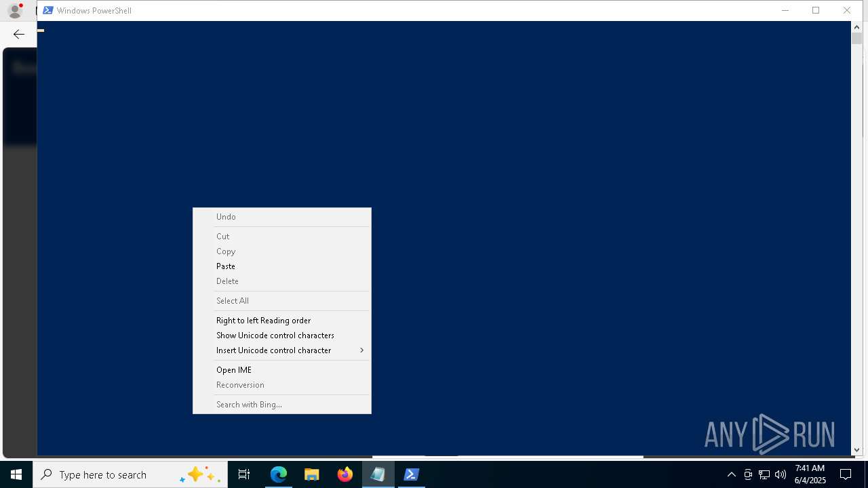Choose Undo in the context menu

pos(281,217)
